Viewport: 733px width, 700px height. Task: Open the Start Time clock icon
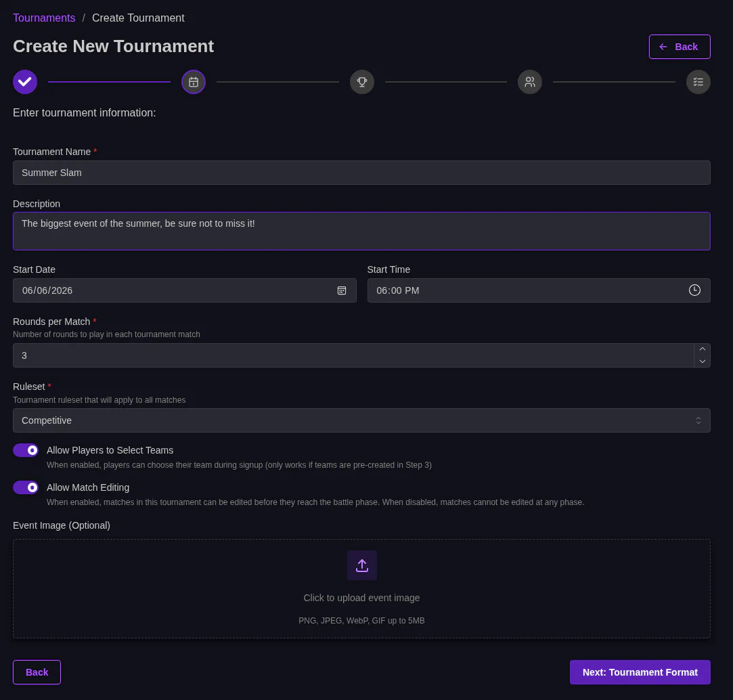click(694, 290)
